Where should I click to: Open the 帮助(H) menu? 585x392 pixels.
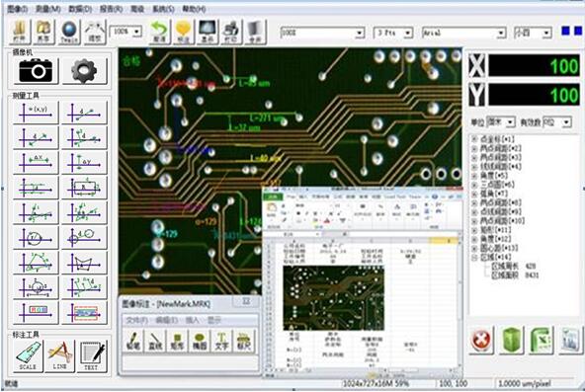tap(194, 9)
